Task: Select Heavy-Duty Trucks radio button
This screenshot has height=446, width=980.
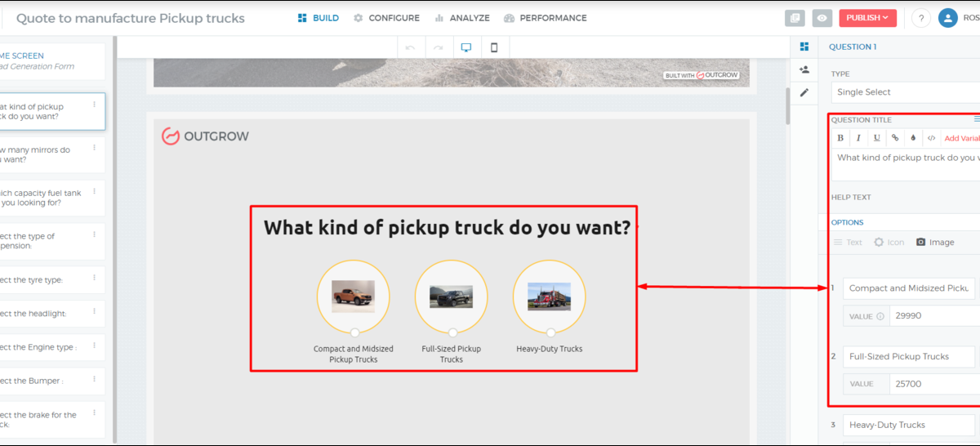Action: click(550, 332)
